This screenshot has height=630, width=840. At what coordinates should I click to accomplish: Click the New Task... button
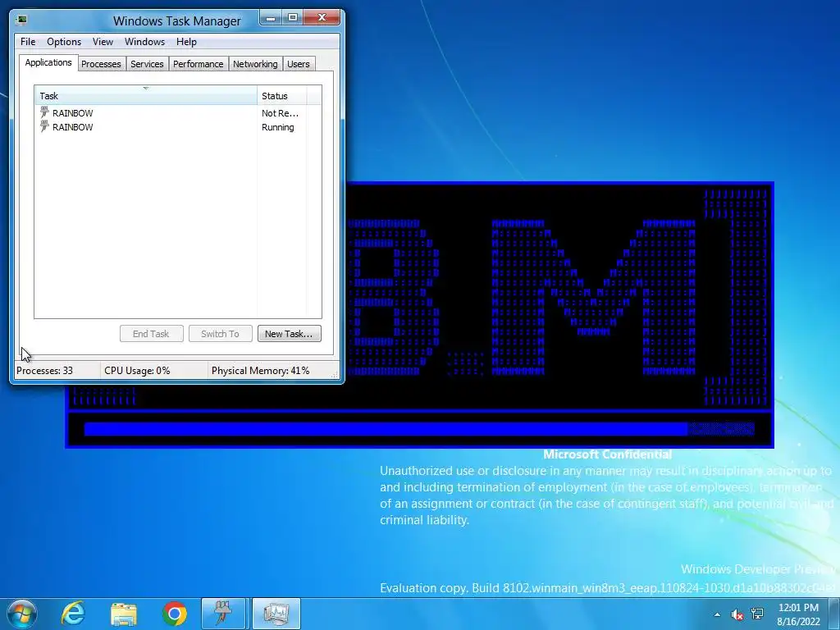point(290,334)
